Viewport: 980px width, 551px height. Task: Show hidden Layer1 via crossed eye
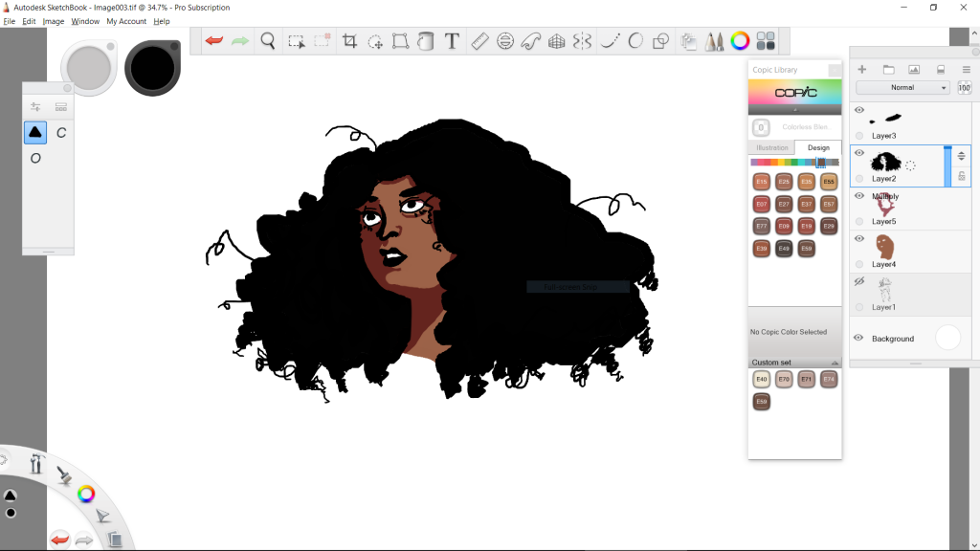[859, 282]
